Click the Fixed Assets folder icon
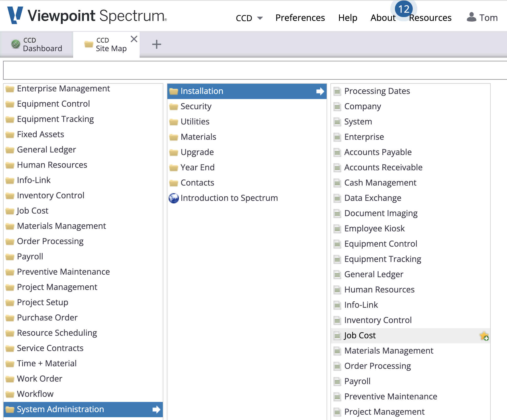 (x=10, y=135)
